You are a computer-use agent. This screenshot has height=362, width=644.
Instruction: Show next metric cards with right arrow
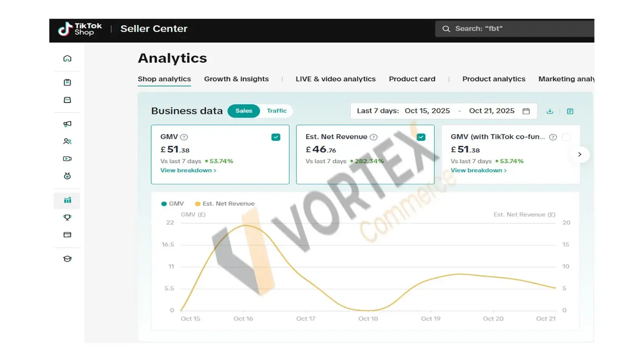click(580, 154)
